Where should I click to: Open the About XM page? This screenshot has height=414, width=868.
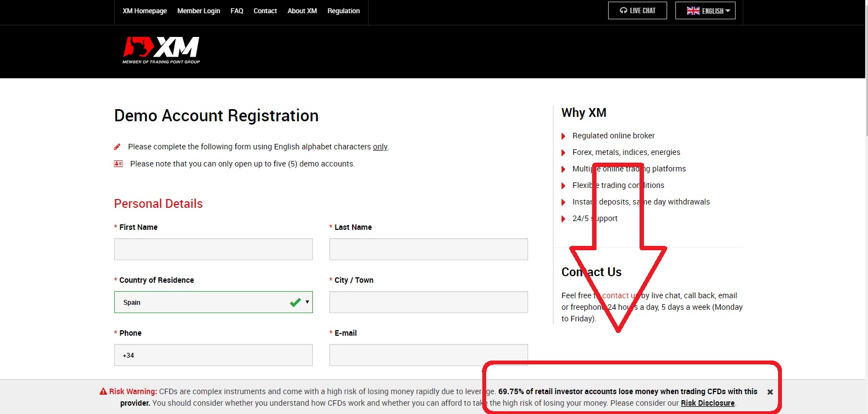click(302, 11)
